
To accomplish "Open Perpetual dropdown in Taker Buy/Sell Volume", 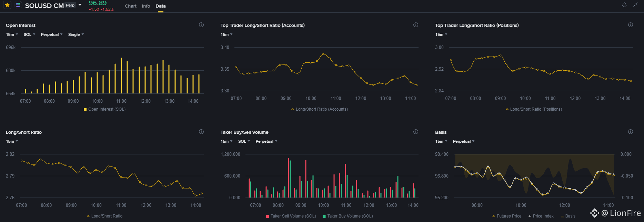I will (266, 141).
